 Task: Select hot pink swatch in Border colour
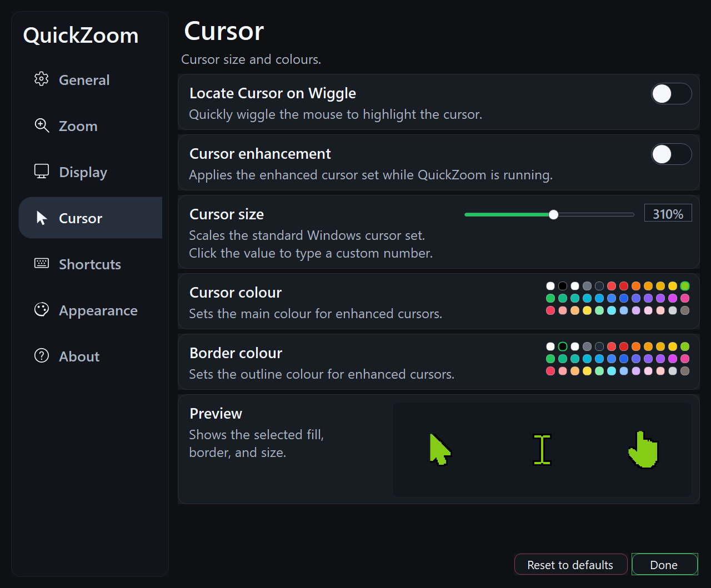pyautogui.click(x=685, y=359)
